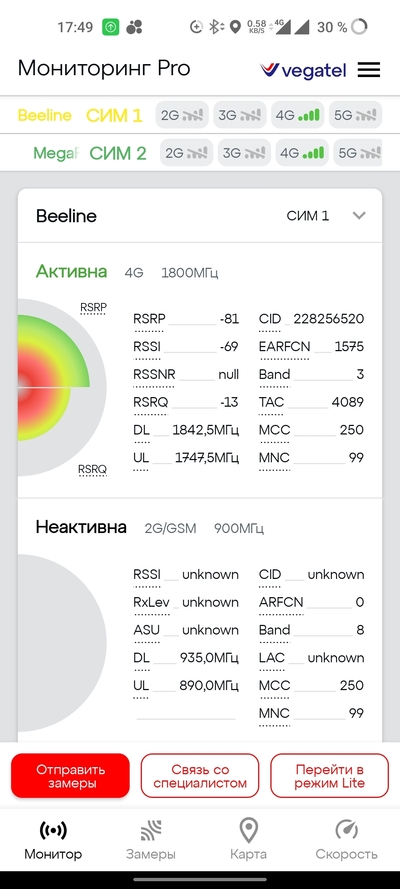The image size is (400, 889).
Task: Tap Отправить замеры button
Action: (70, 776)
